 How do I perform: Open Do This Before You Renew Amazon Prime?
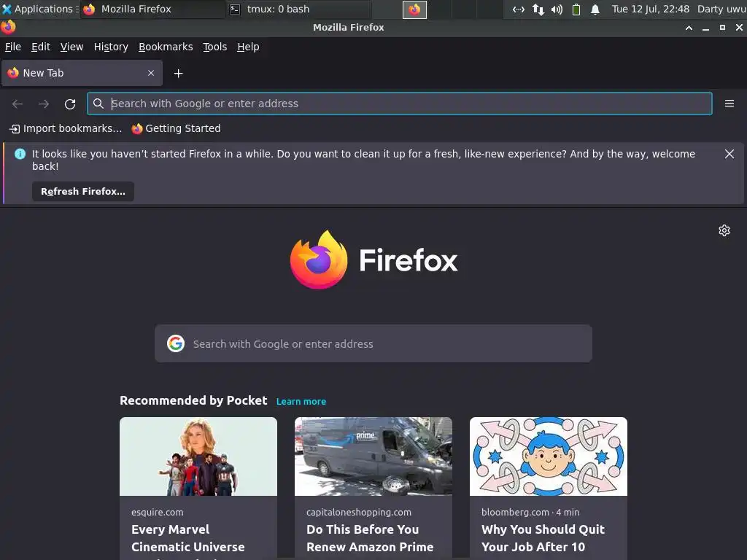click(370, 539)
